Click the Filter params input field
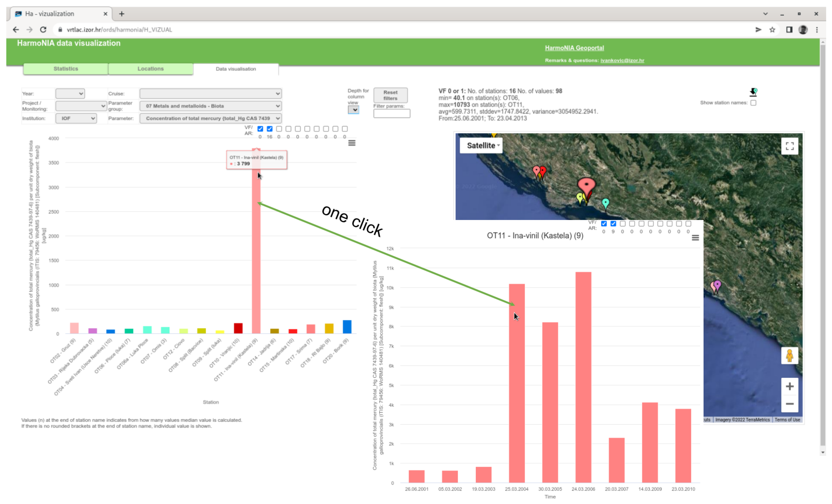The width and height of the screenshot is (832, 504). 391,114
